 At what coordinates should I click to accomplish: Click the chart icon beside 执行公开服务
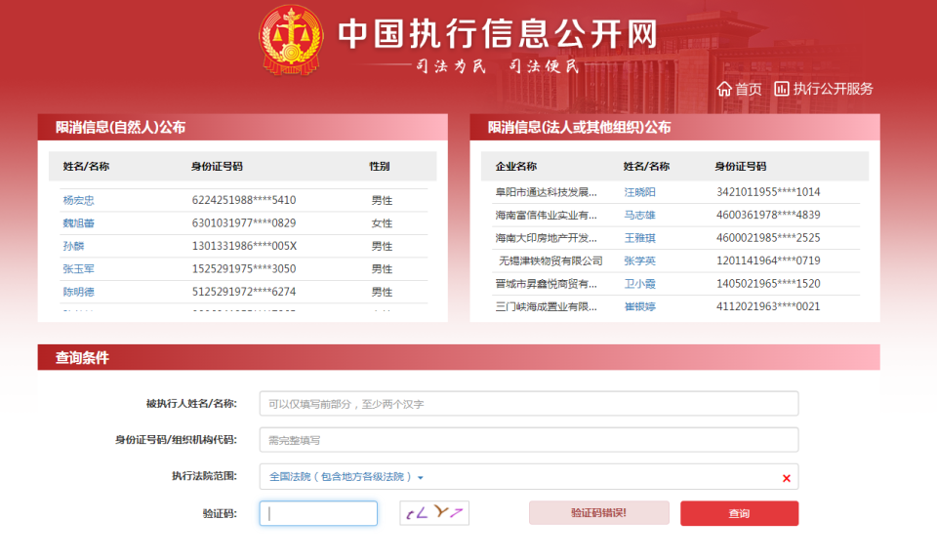pyautogui.click(x=782, y=89)
